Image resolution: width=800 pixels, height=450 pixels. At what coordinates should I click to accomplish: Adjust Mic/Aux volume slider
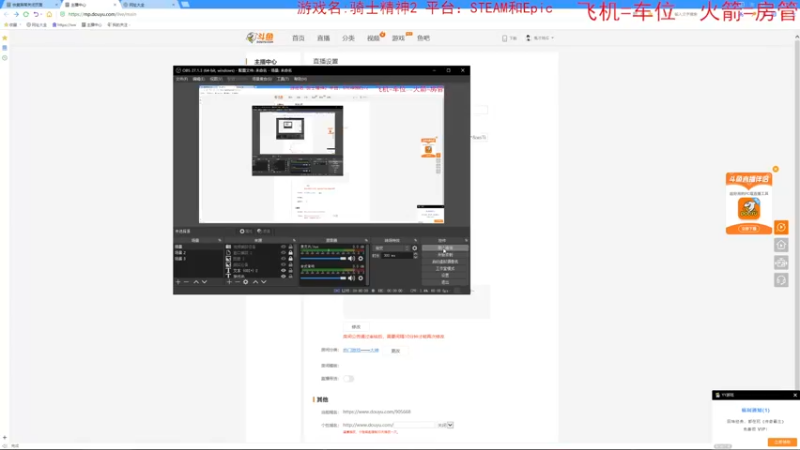pyautogui.click(x=323, y=259)
